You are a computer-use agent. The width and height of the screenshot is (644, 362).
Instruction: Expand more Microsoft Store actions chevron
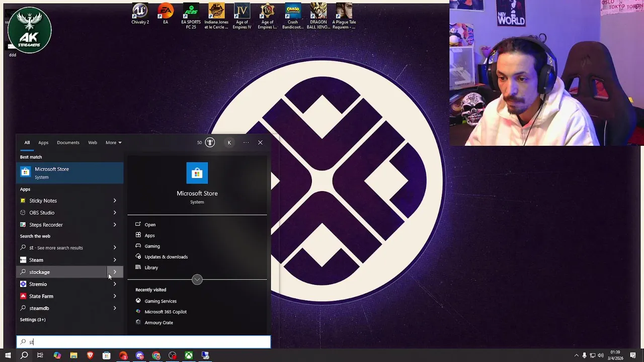tap(197, 280)
